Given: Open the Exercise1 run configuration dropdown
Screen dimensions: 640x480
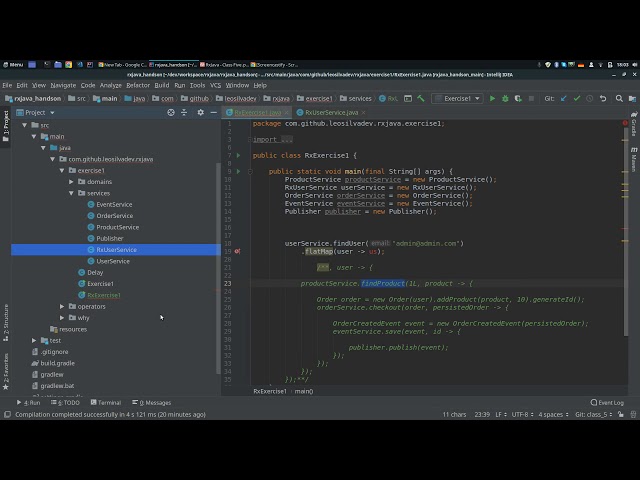Looking at the screenshot, I should (457, 98).
